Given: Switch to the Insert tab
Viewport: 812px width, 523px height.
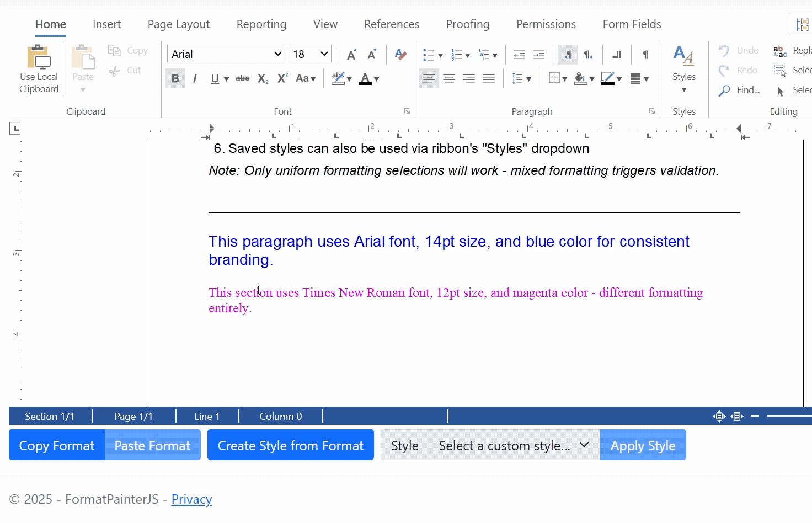Looking at the screenshot, I should (x=106, y=24).
